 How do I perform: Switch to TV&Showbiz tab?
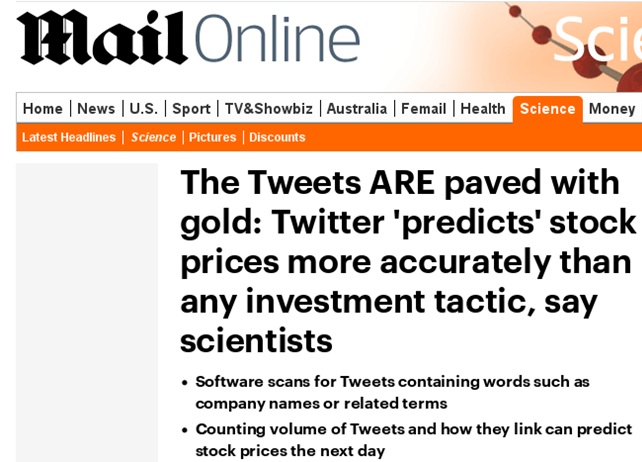268,109
